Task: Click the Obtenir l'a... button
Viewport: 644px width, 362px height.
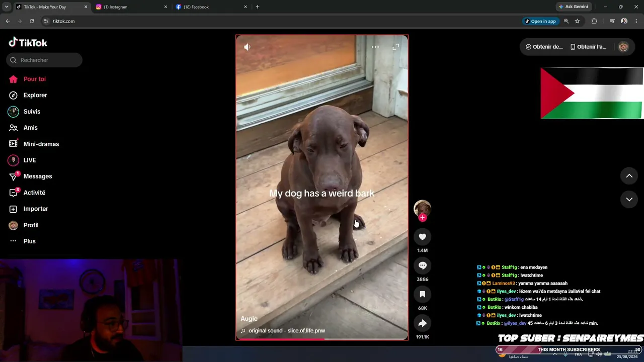Action: [x=588, y=47]
